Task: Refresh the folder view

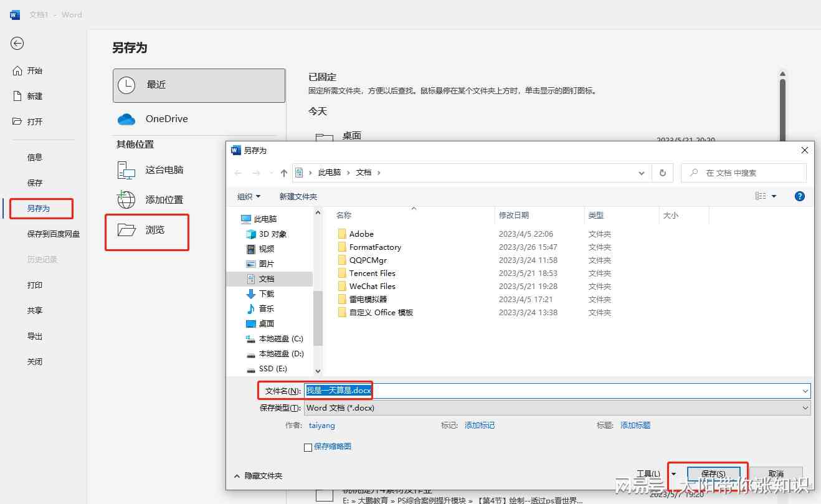Action: [662, 173]
